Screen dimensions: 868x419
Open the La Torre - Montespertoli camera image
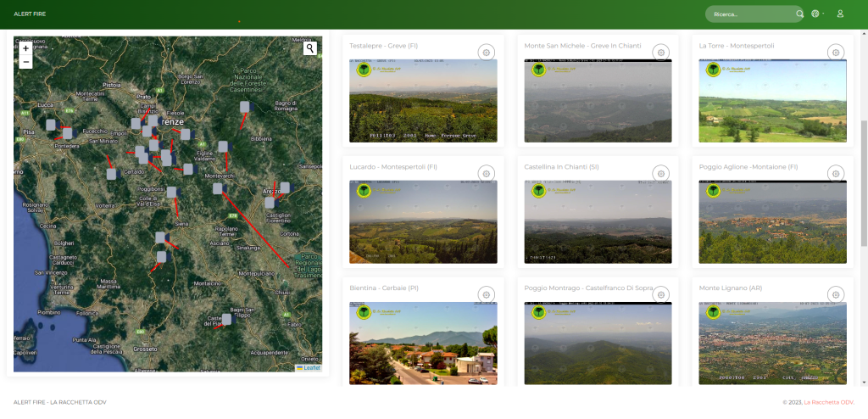(x=773, y=101)
